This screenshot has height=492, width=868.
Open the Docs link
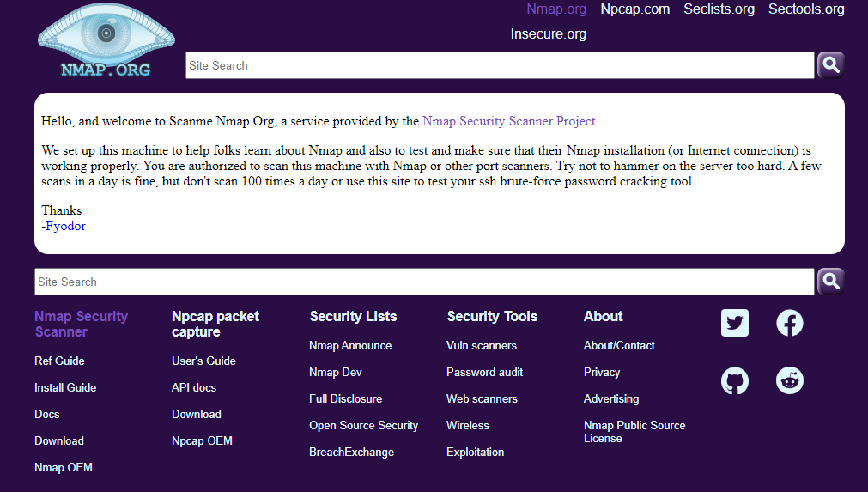(47, 414)
